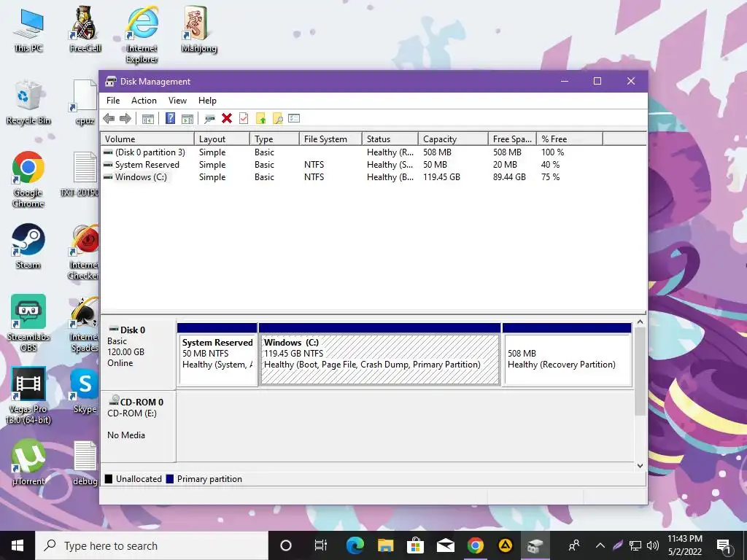
Task: Open the Google Chrome desktop shortcut
Action: [x=28, y=180]
